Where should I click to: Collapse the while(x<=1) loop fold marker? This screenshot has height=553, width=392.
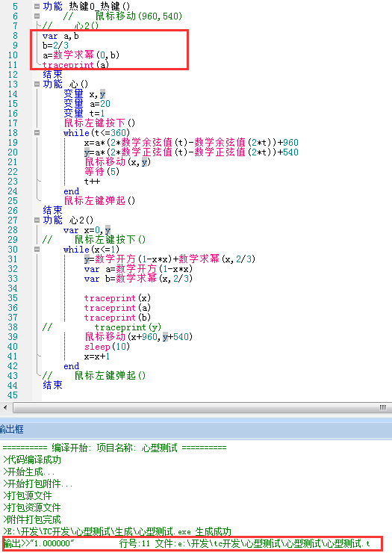click(37, 250)
